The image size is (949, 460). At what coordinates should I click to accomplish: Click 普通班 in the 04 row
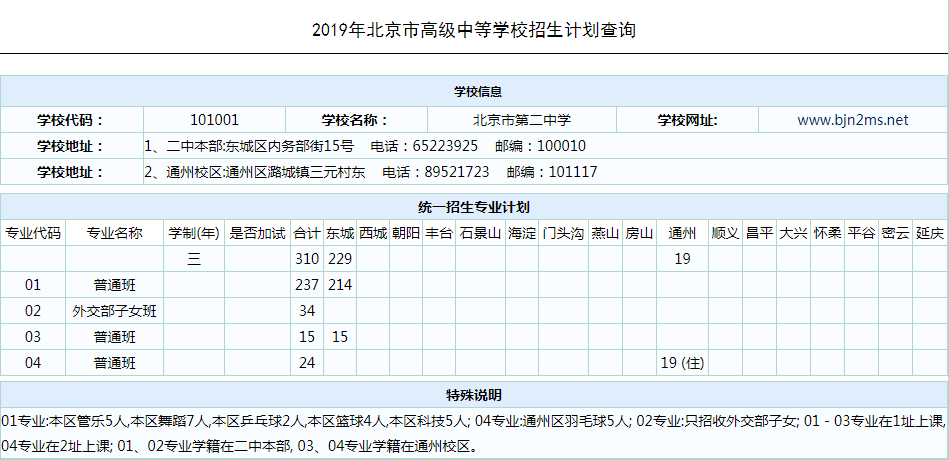114,363
